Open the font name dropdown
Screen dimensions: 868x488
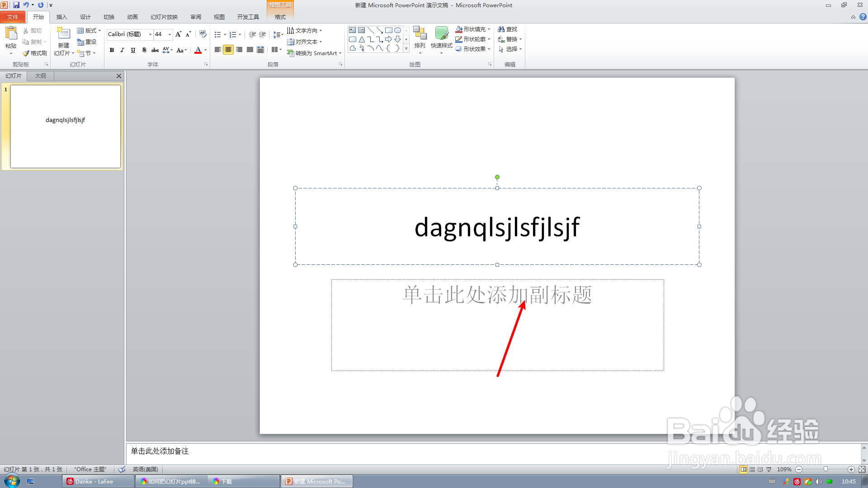click(x=150, y=34)
